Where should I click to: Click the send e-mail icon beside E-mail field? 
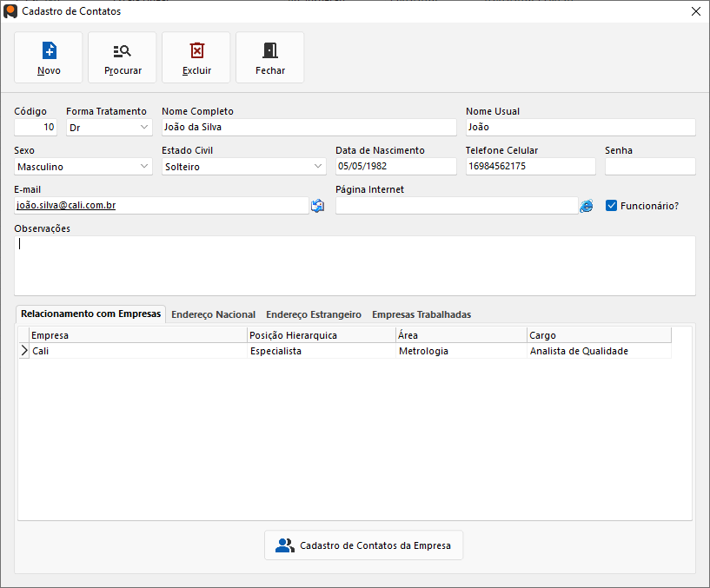317,206
